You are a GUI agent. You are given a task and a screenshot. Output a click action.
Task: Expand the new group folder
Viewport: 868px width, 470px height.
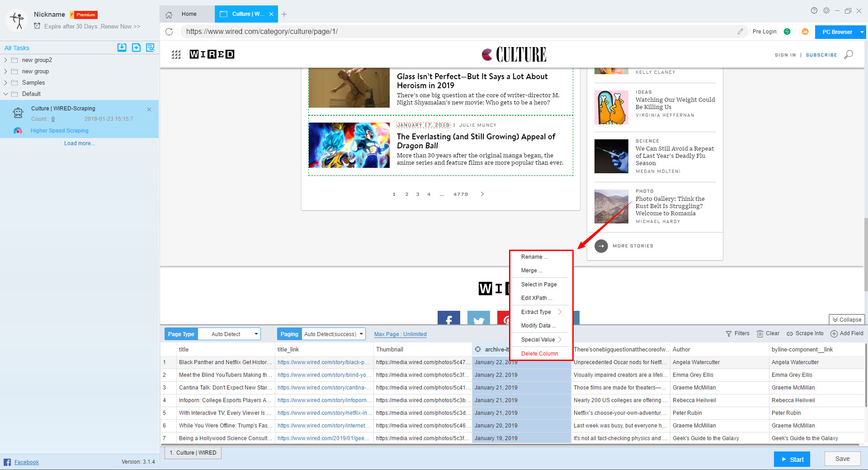tap(5, 71)
